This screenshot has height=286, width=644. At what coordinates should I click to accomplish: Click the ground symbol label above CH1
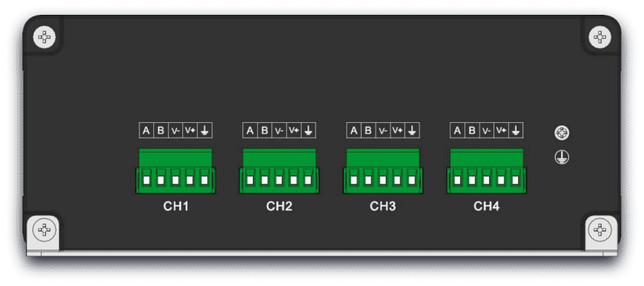[205, 130]
